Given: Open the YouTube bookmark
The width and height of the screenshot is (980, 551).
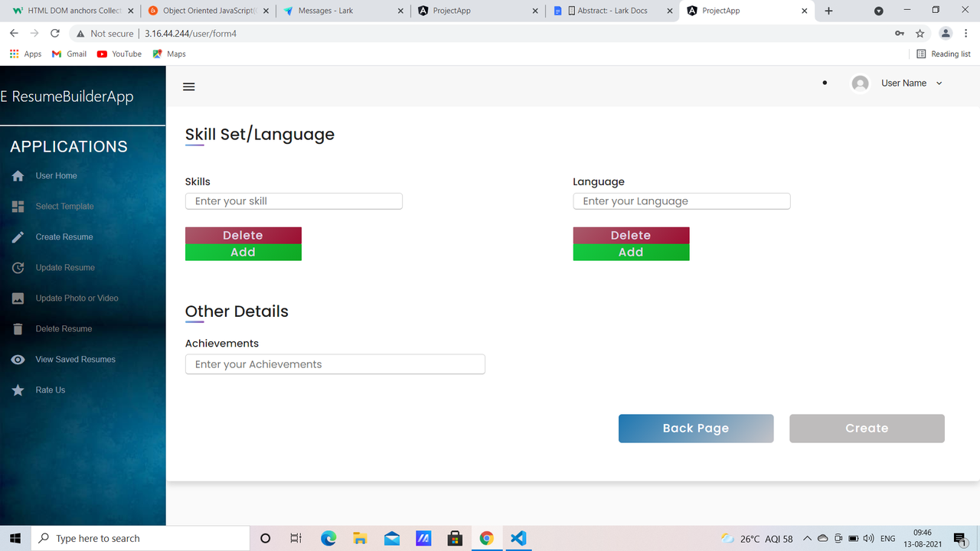Looking at the screenshot, I should (119, 54).
